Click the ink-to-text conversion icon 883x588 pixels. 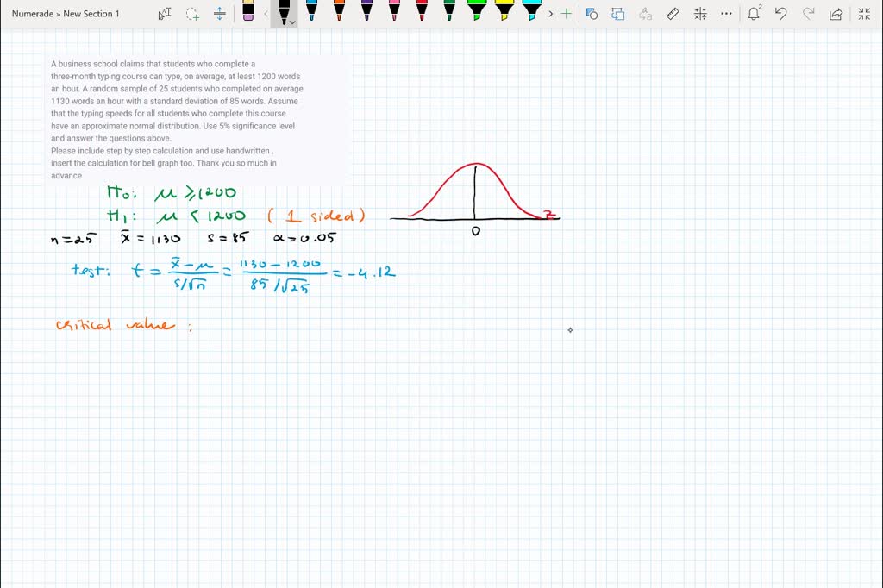pos(644,14)
